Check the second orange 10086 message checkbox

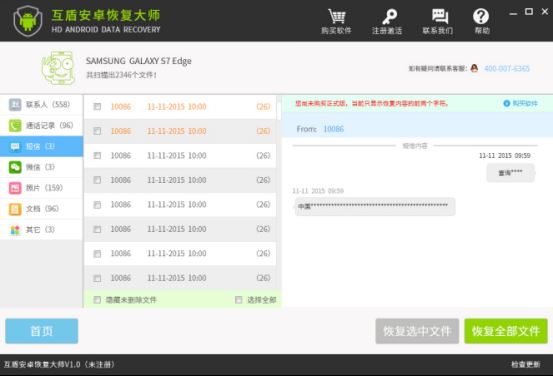(x=97, y=131)
